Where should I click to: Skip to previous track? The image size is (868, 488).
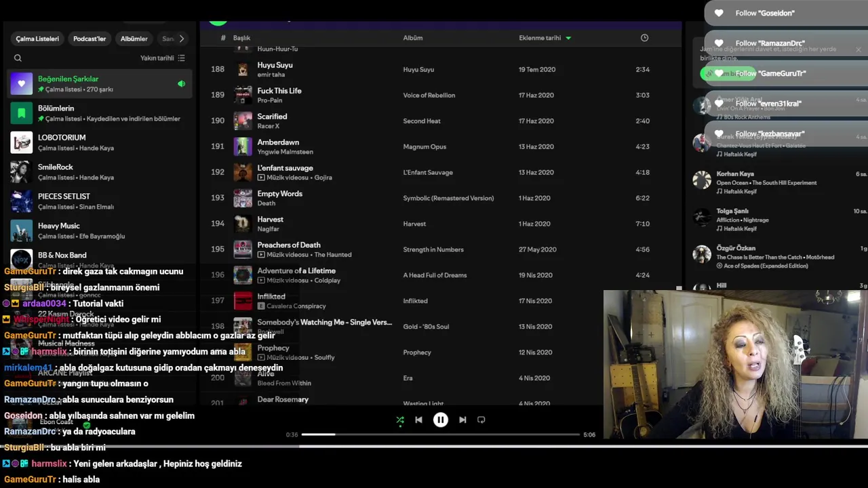pyautogui.click(x=418, y=420)
